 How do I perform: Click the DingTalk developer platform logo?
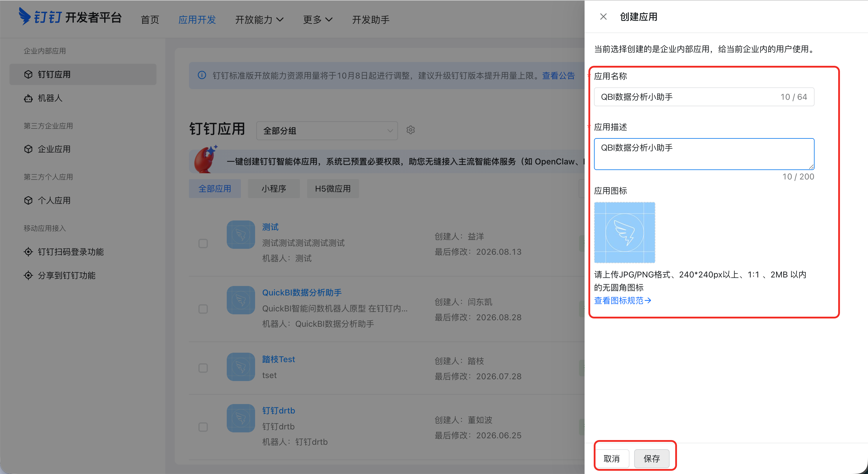tap(70, 17)
